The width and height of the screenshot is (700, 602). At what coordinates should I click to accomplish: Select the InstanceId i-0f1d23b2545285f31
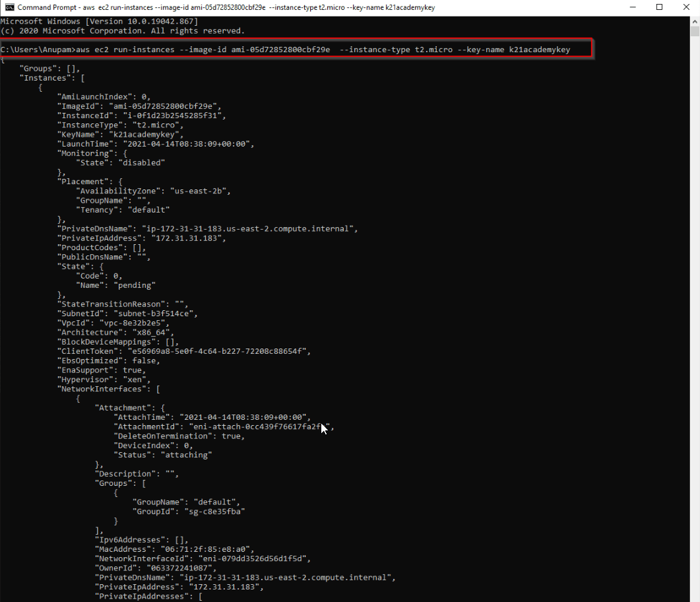pyautogui.click(x=172, y=115)
